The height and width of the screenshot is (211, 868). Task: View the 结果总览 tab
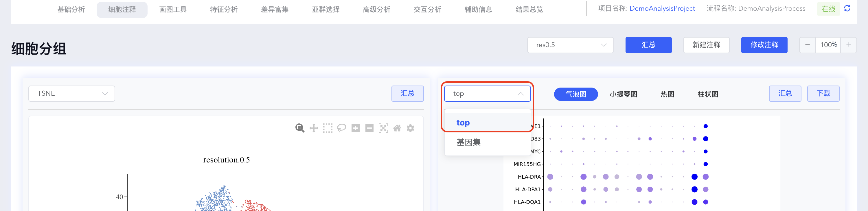point(529,10)
